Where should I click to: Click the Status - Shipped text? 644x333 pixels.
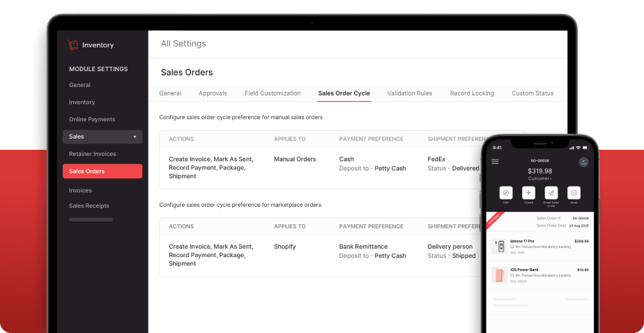tap(452, 256)
